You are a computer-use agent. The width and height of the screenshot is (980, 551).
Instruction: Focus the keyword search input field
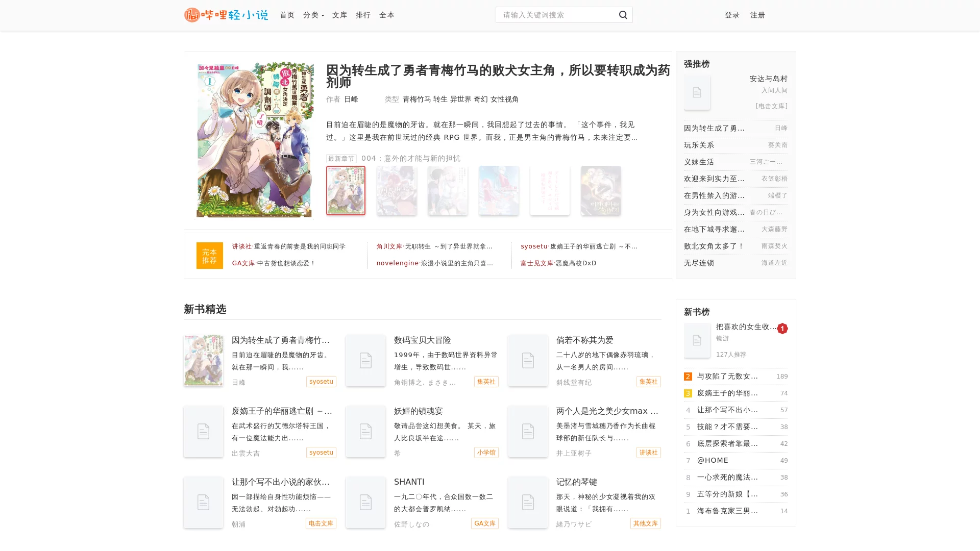click(x=555, y=15)
